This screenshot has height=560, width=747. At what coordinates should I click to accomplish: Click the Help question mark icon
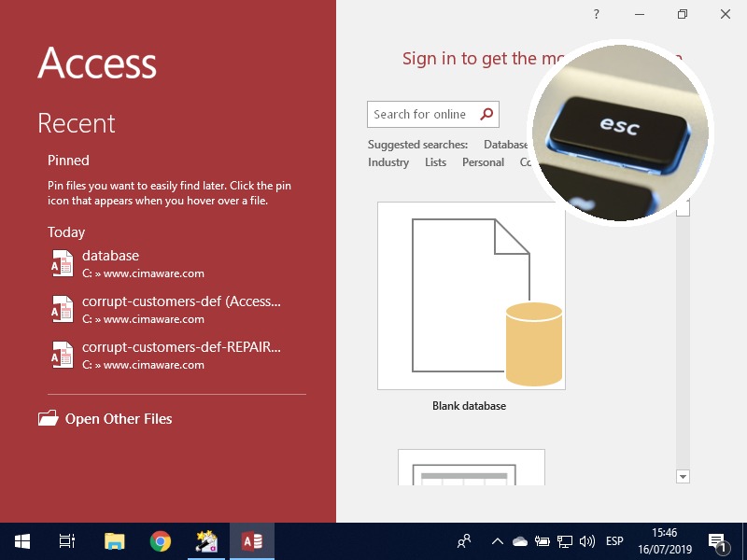point(597,14)
